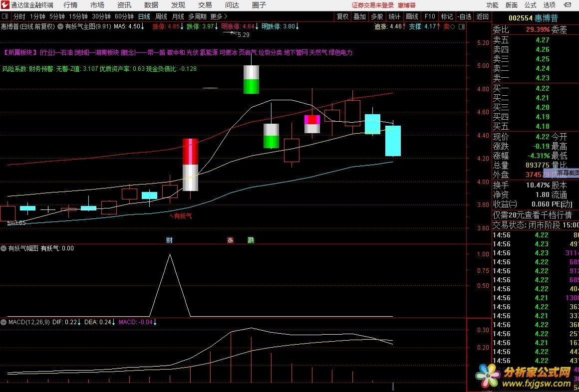Click the 统计 statistics button

[x=394, y=16]
